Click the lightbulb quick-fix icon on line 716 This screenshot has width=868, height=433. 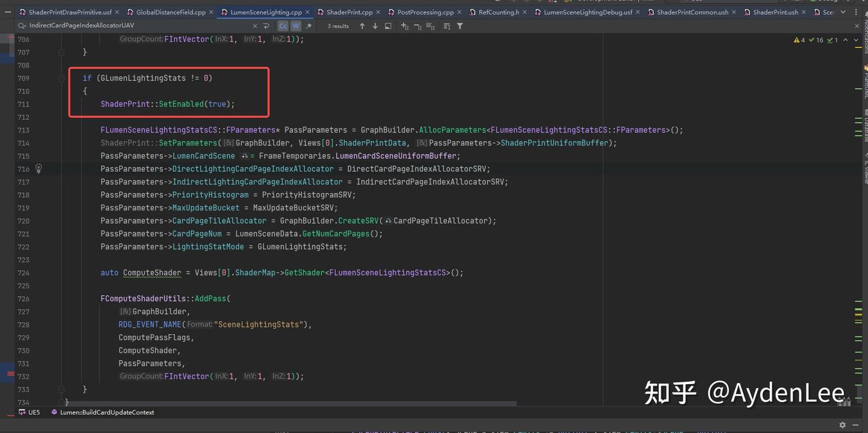point(39,169)
